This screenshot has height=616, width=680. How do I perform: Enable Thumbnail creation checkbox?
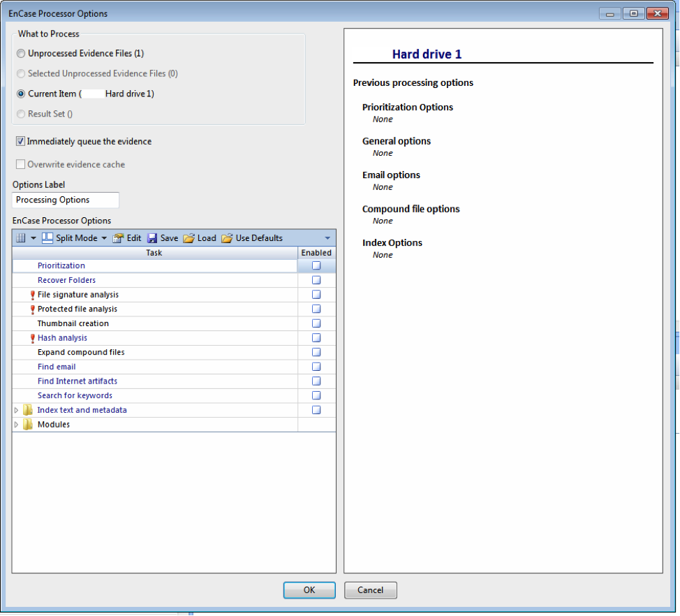click(316, 323)
